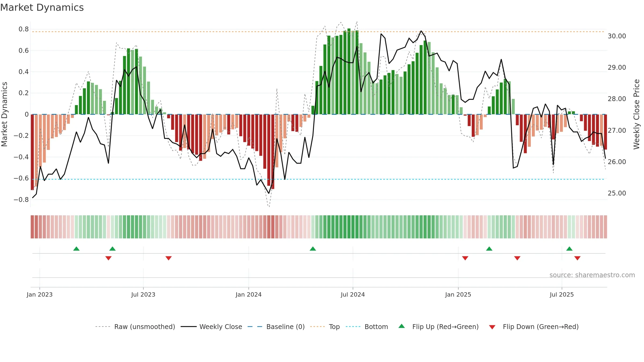The width and height of the screenshot is (644, 362).
Task: Click the vertical Weekly Close Price axis title
Action: click(636, 114)
